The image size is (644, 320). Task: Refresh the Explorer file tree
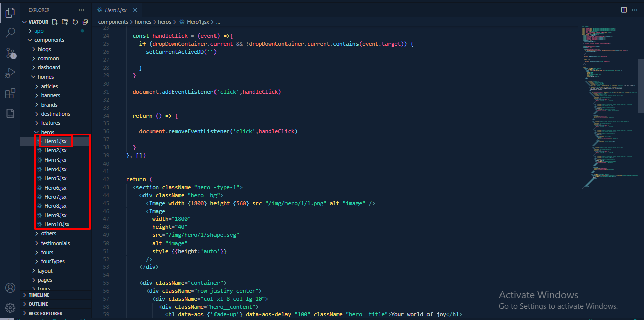pos(75,22)
